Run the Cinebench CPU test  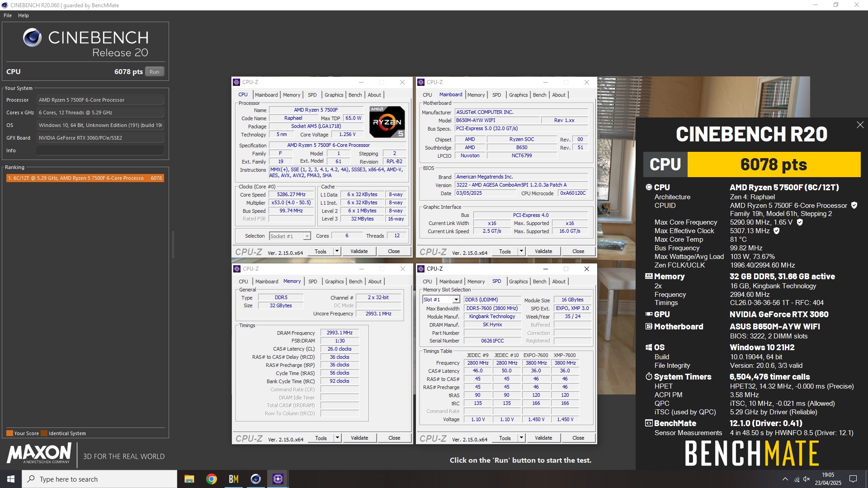pyautogui.click(x=155, y=72)
